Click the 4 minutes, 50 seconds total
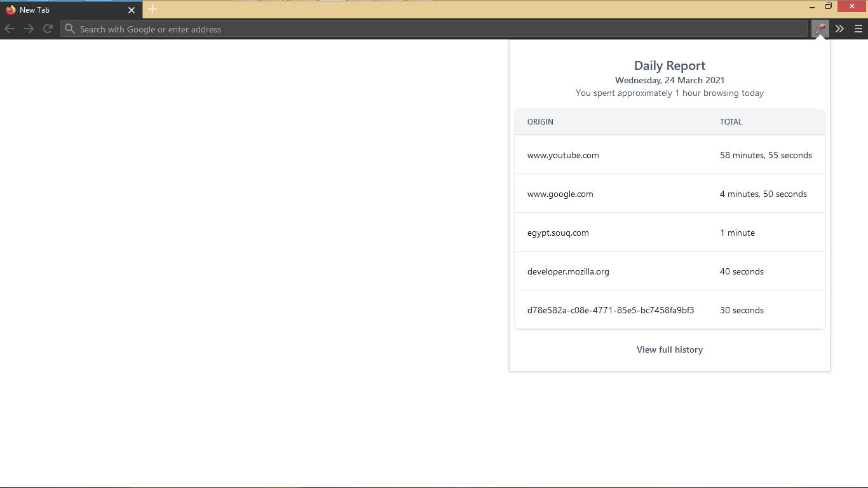This screenshot has height=488, width=868. click(763, 194)
